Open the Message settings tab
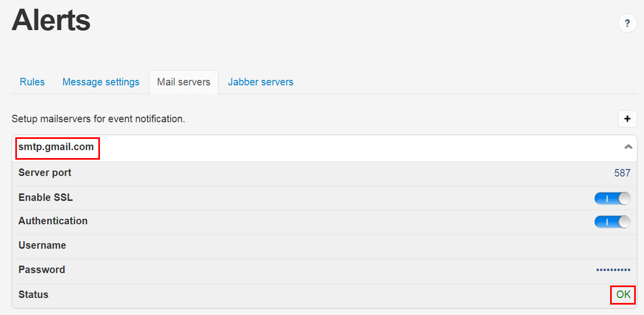Image resolution: width=644 pixels, height=315 pixels. [x=101, y=82]
